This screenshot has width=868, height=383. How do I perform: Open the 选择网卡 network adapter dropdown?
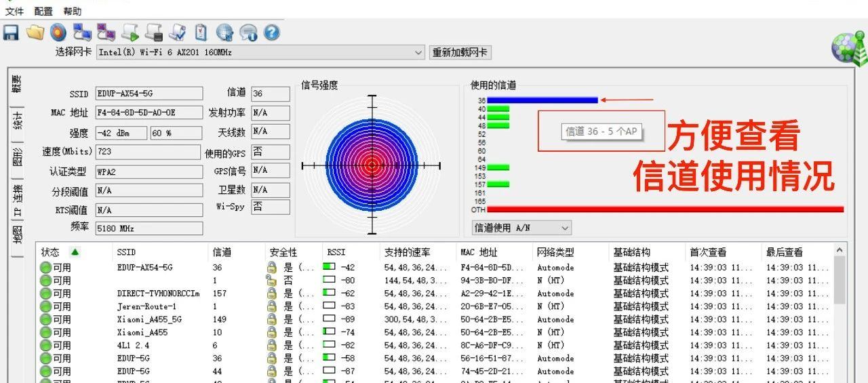tap(418, 52)
